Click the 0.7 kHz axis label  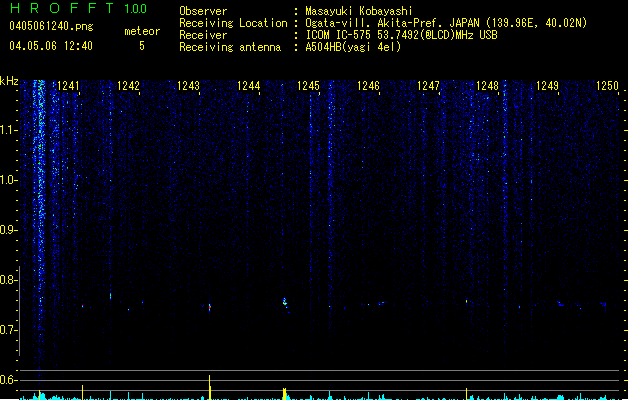(9, 330)
